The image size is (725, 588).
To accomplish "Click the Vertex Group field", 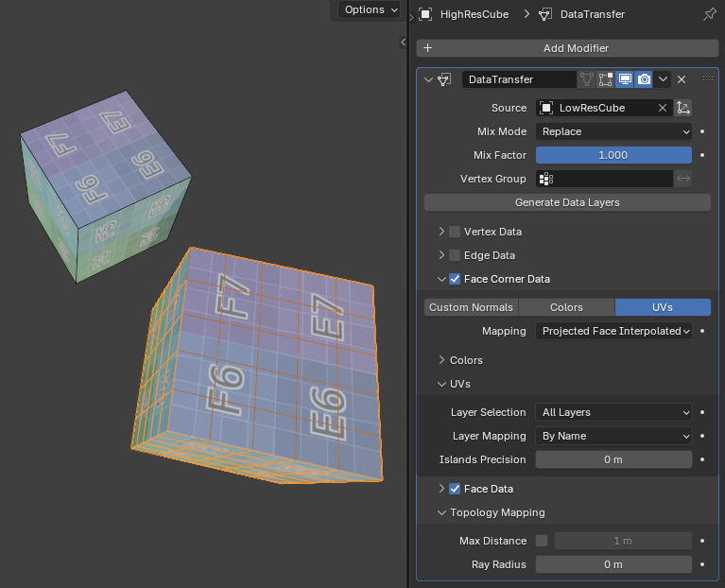I will [604, 179].
